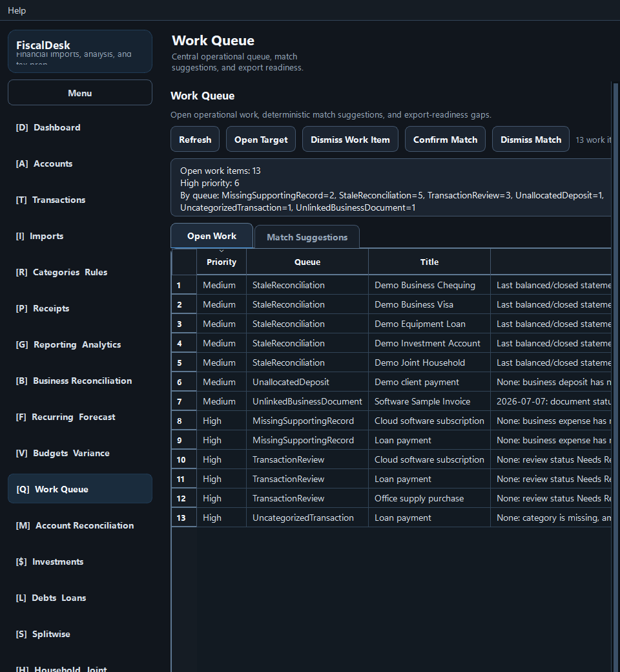Click TransactionReview queue cell in row 12
This screenshot has height=672, width=620.
coord(307,498)
